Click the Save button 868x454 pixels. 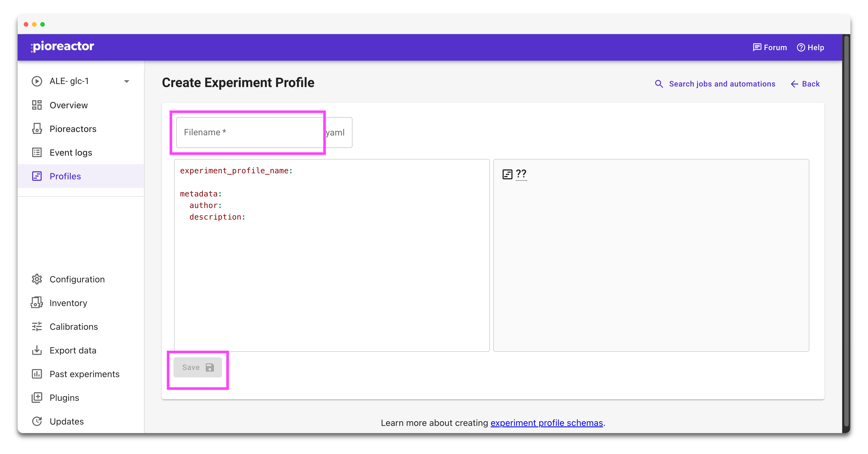tap(197, 367)
